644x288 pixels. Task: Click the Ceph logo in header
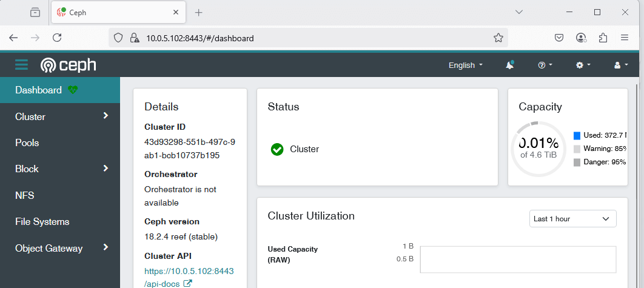tap(68, 65)
